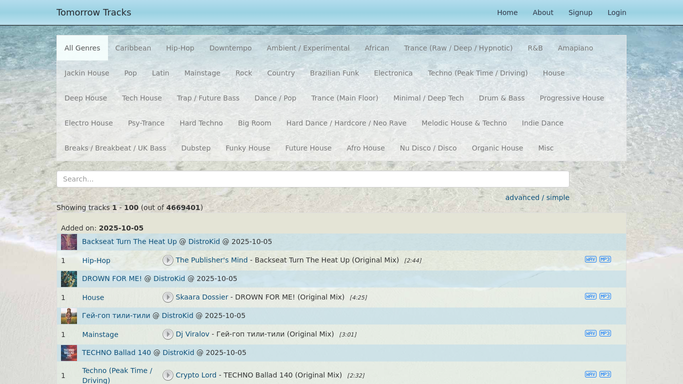This screenshot has width=683, height=384.
Task: Filter by the Drum & Bass genre
Action: [x=501, y=98]
